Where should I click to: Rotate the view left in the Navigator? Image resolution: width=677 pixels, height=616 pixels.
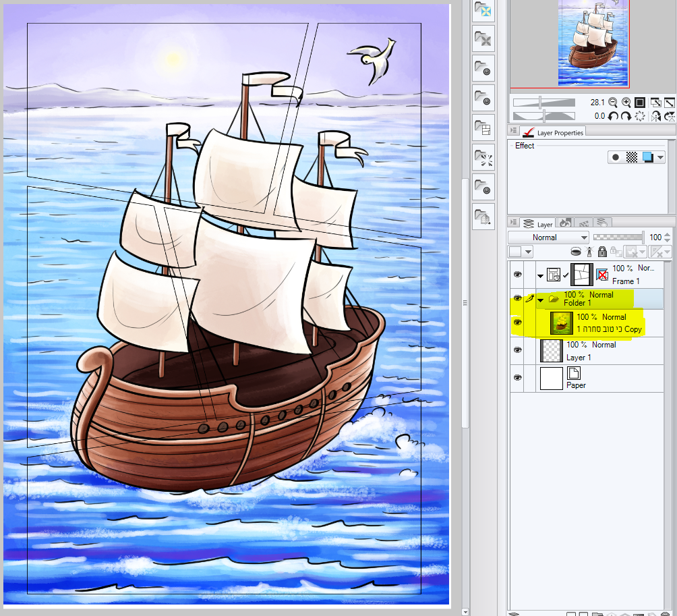coord(613,116)
